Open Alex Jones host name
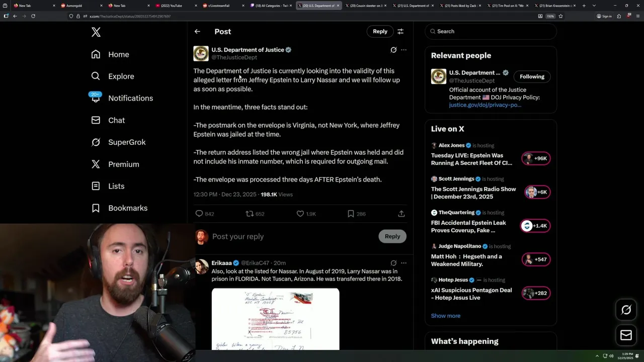Image resolution: width=644 pixels, height=362 pixels. (x=451, y=145)
